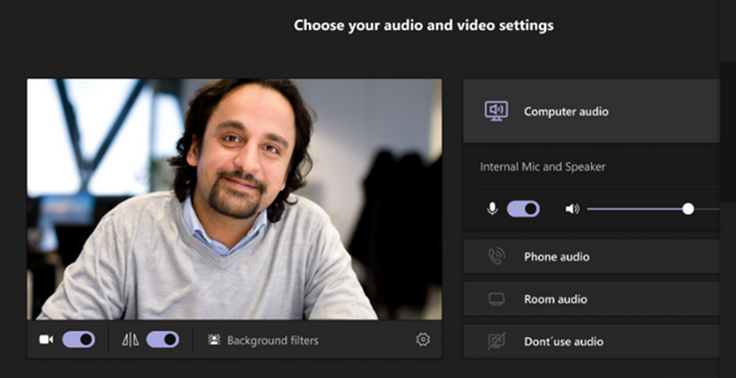Viewport: 736px width, 378px height.
Task: Mute the microphone with the toggle switch
Action: [523, 209]
